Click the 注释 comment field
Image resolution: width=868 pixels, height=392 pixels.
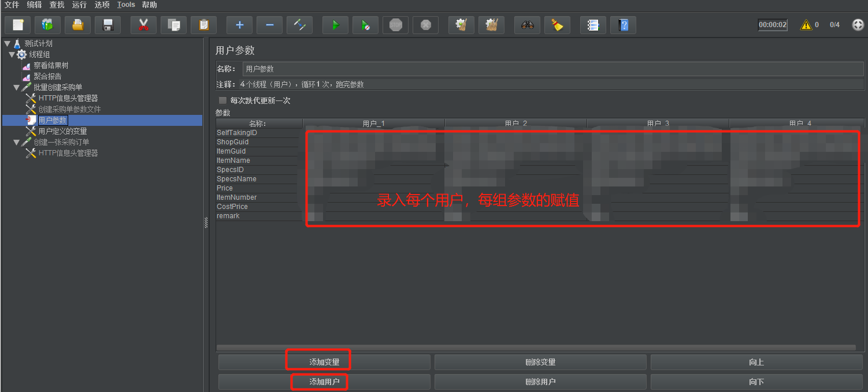pos(552,84)
